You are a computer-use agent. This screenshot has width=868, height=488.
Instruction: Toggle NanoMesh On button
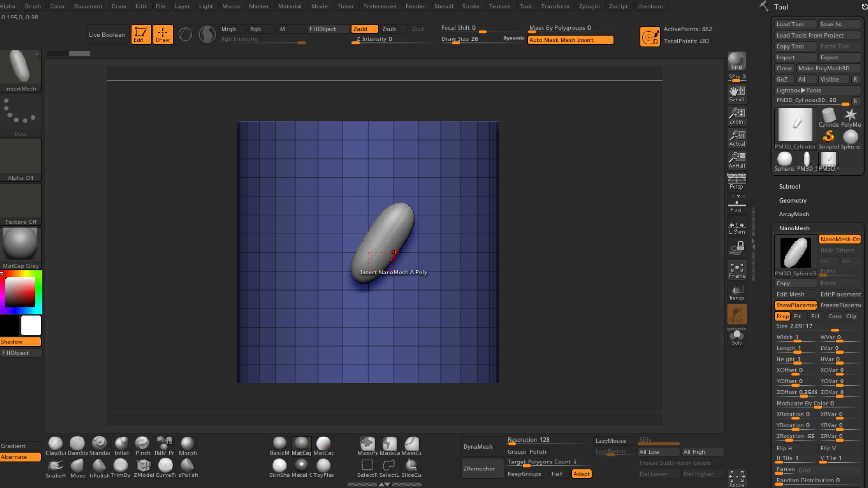click(840, 239)
